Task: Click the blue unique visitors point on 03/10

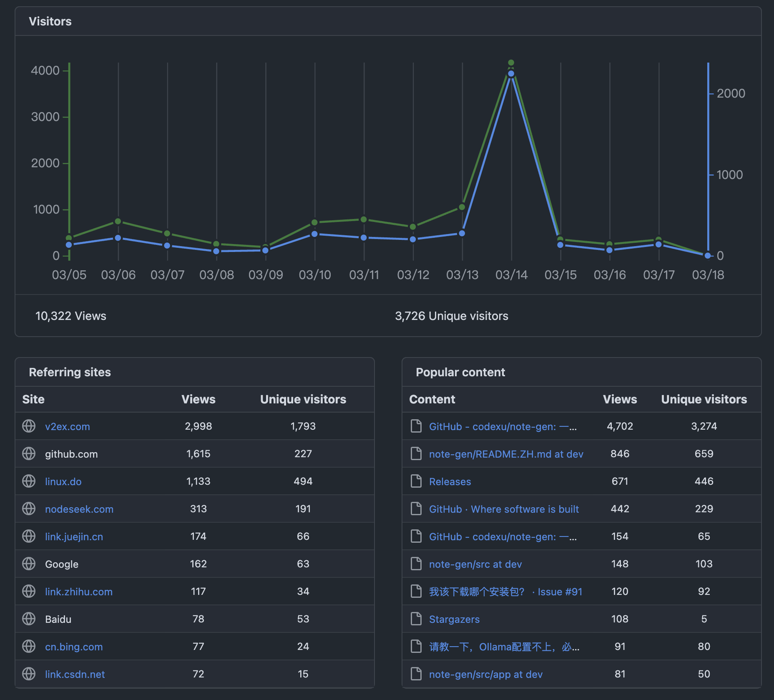Action: [315, 234]
